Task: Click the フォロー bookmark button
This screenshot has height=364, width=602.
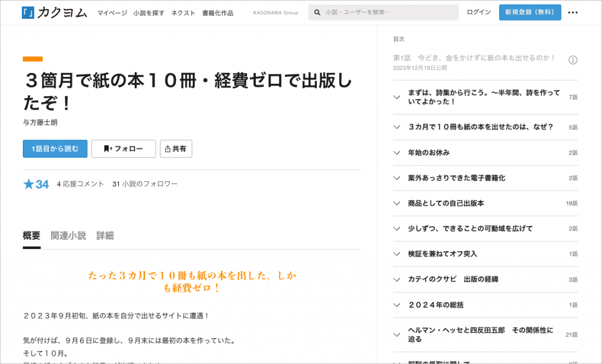Action: tap(123, 149)
